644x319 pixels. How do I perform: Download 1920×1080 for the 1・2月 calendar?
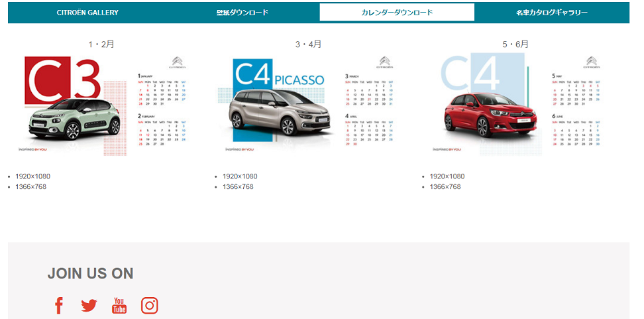[x=33, y=176]
